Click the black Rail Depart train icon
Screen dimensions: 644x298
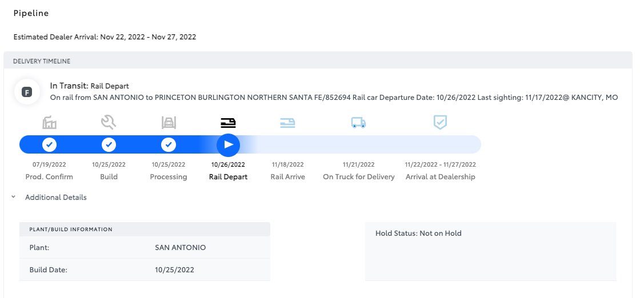[x=228, y=123]
